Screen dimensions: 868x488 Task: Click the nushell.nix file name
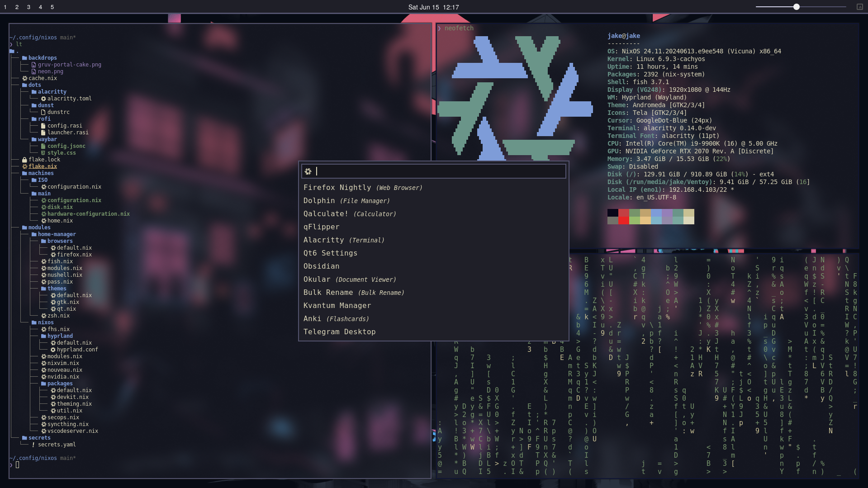[x=65, y=275]
